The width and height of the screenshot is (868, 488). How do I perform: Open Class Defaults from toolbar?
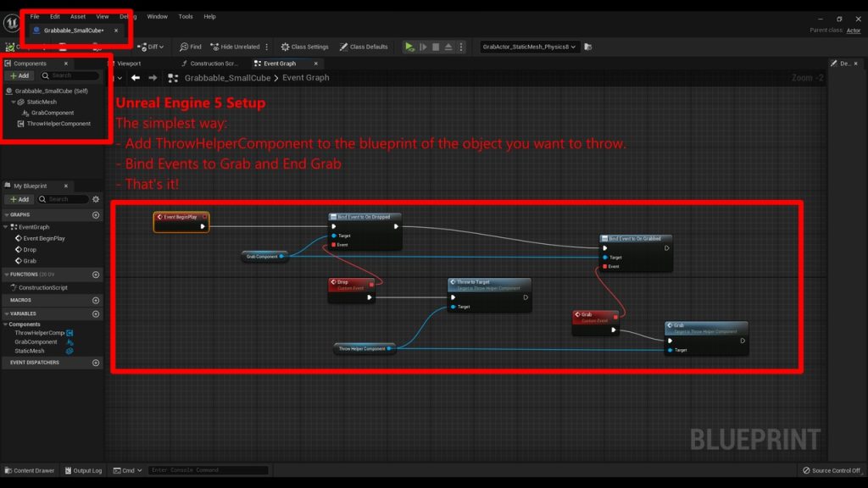(x=363, y=47)
